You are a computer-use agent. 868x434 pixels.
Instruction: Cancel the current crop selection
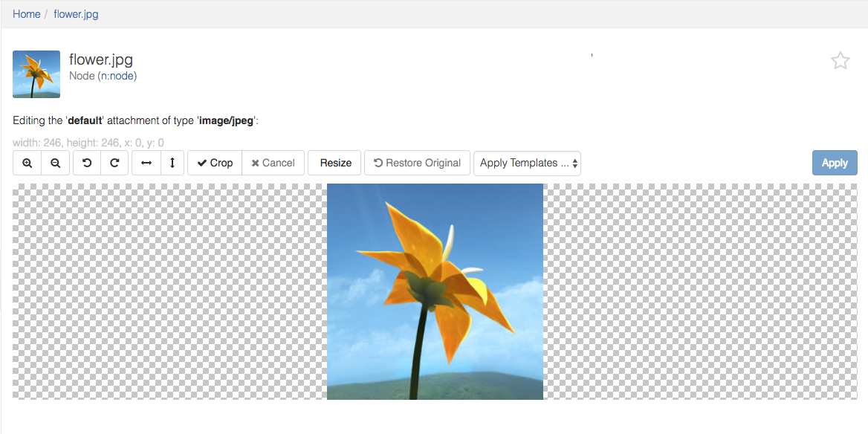273,163
